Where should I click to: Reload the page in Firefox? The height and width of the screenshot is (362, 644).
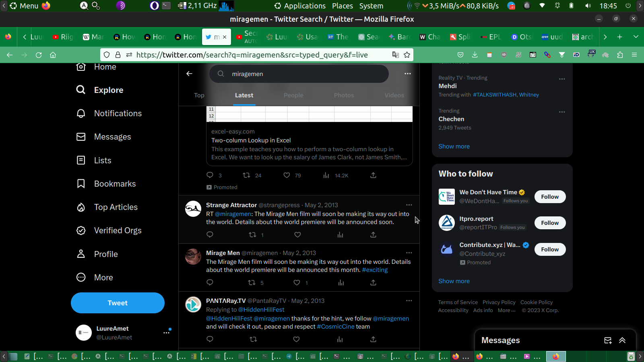click(39, 55)
